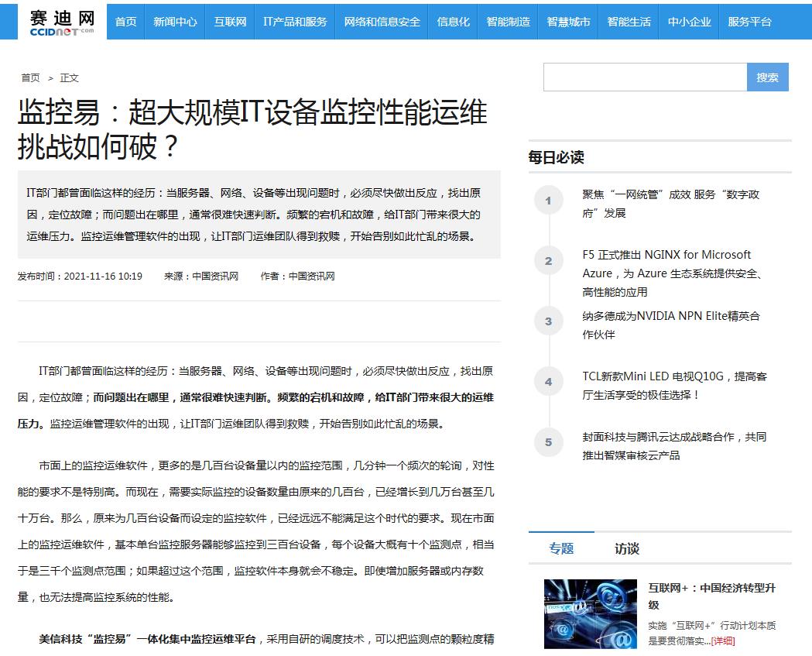
Task: Open 互联网+：中国经济转型升级 topic title
Action: (x=711, y=596)
